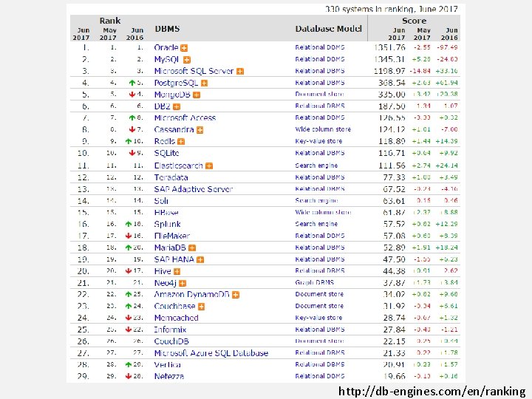Click the plus icon after Microsoft SQL Server
Image resolution: width=532 pixels, height=399 pixels.
(240, 71)
